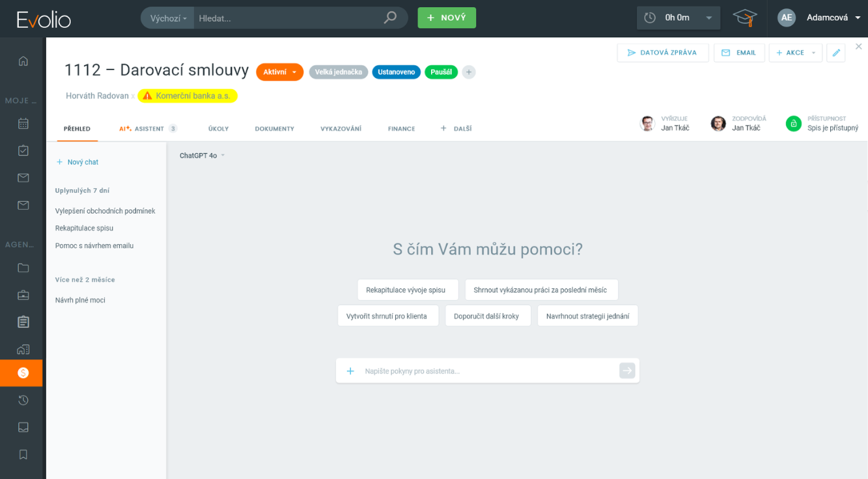868x479 pixels.
Task: Switch to the Dokumenty tab
Action: point(274,129)
